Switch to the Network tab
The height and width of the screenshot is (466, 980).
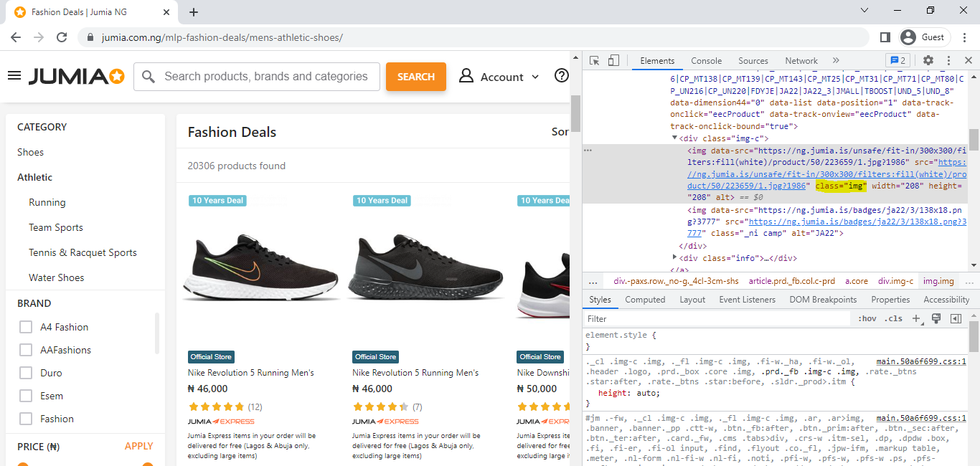tap(801, 61)
